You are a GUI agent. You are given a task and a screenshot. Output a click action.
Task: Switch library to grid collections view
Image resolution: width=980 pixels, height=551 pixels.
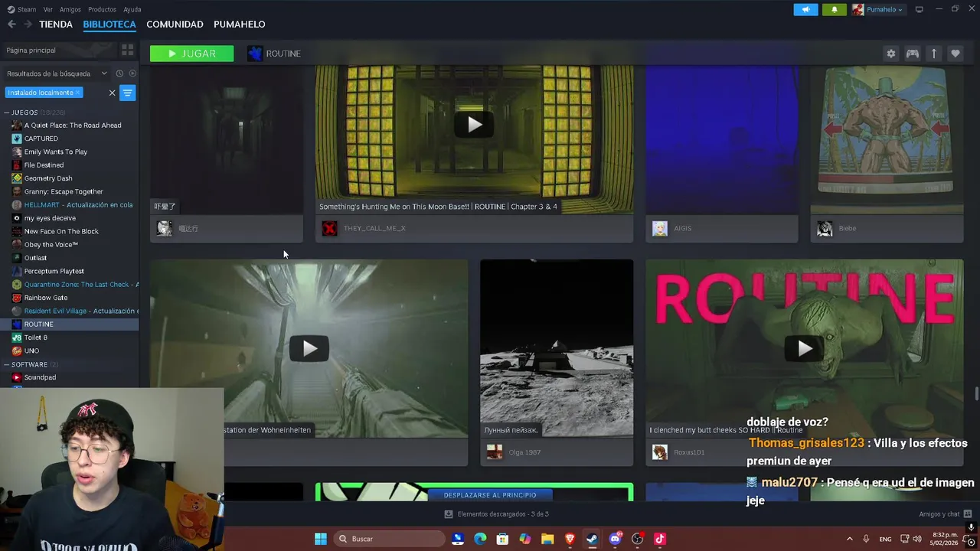[127, 50]
